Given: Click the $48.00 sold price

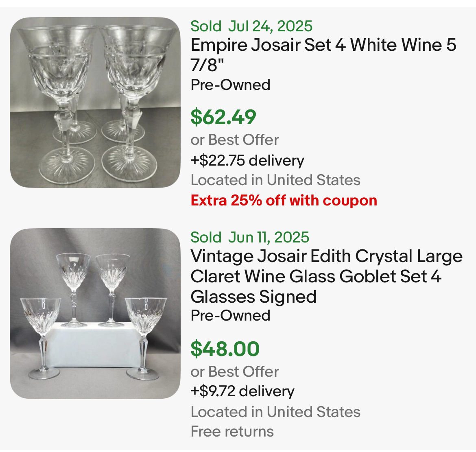Looking at the screenshot, I should pyautogui.click(x=225, y=349).
